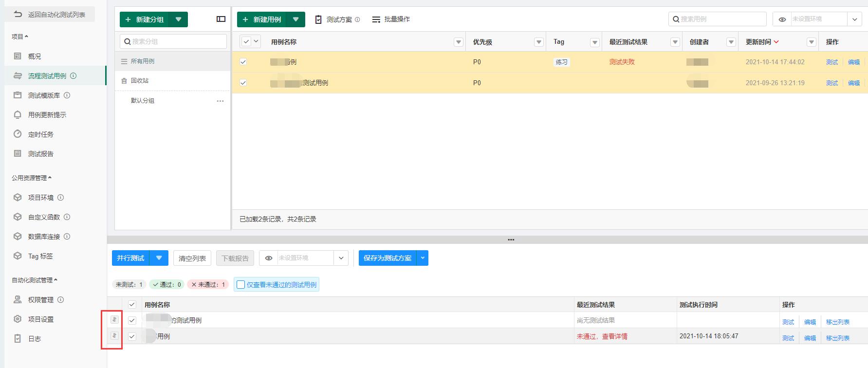This screenshot has height=368, width=868.
Task: Toggle the select-all checkbox in top table header
Action: pyautogui.click(x=246, y=42)
